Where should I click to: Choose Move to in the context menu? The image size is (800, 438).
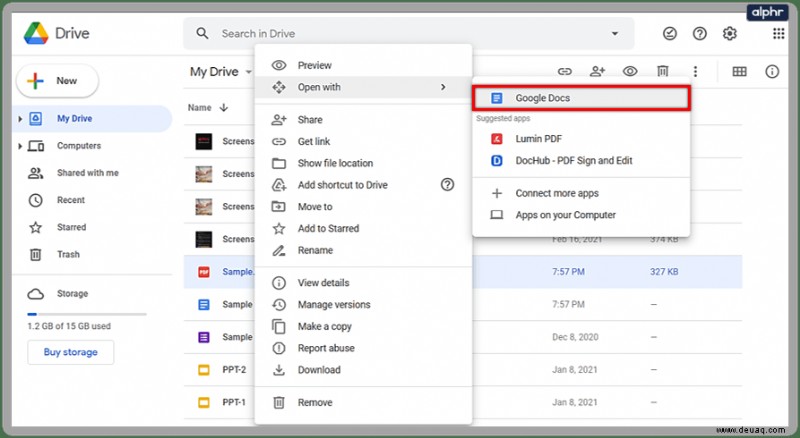[x=363, y=207]
